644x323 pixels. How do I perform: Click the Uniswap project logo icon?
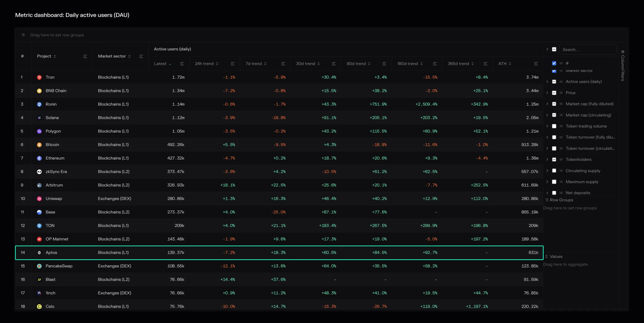(39, 199)
